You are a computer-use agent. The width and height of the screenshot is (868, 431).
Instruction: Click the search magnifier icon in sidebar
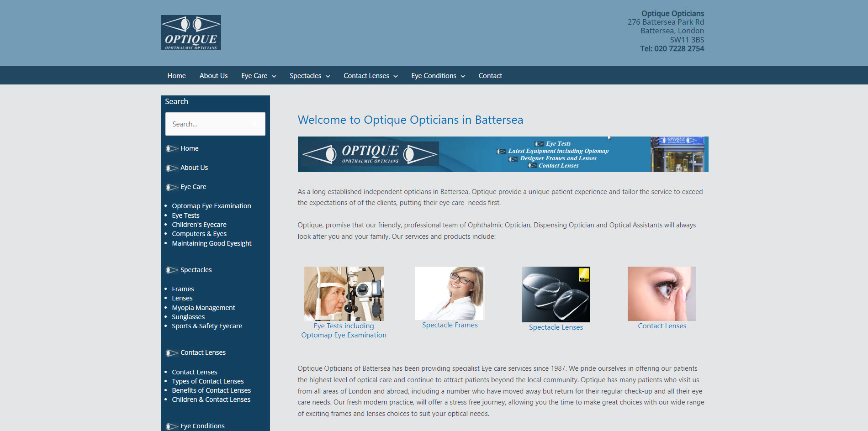(x=254, y=124)
